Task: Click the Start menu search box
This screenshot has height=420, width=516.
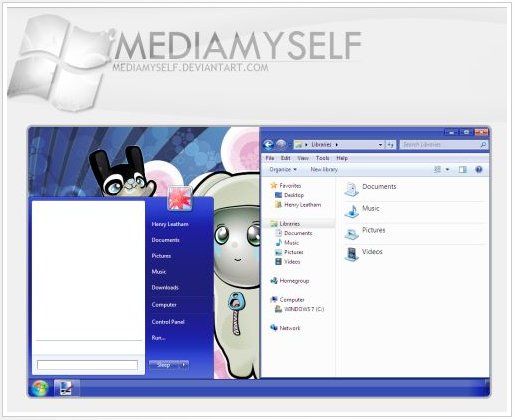Action: click(x=87, y=365)
